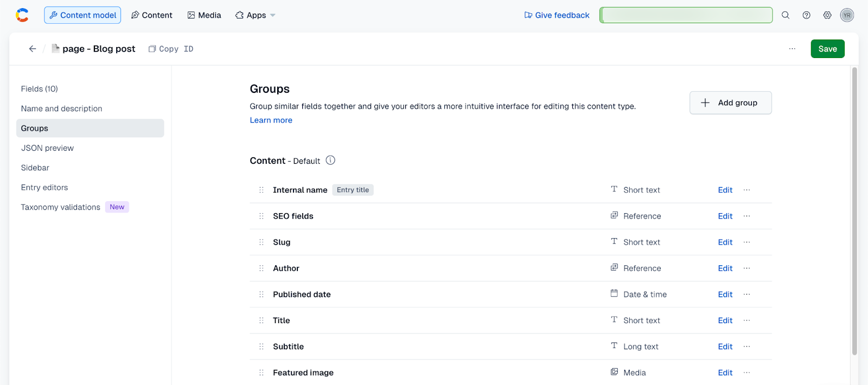Select JSON preview in the sidebar

pos(47,148)
